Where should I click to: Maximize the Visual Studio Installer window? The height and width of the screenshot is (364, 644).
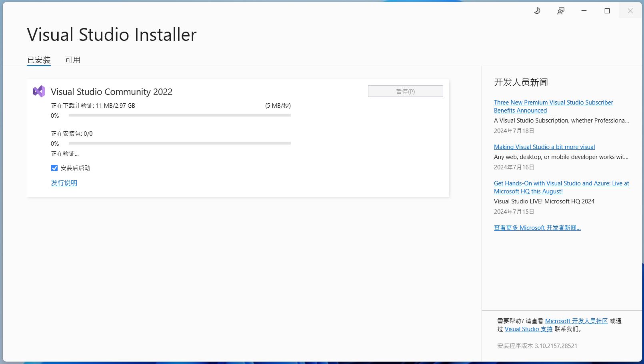607,11
